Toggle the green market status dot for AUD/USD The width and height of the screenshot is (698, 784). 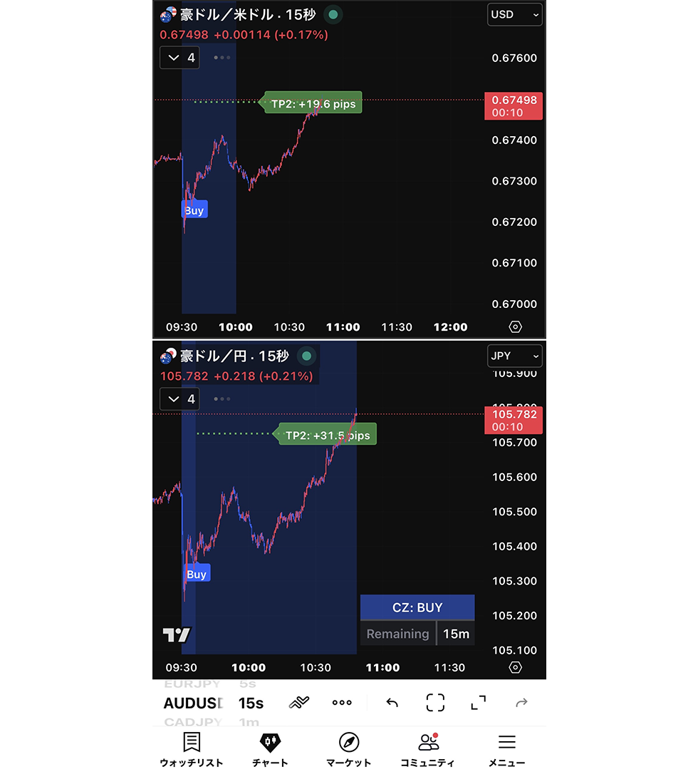click(333, 14)
